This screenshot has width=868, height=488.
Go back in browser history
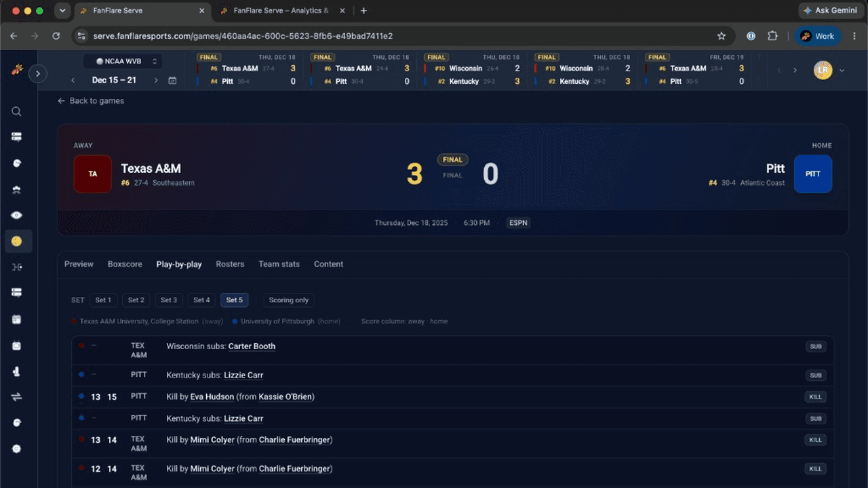click(x=14, y=36)
